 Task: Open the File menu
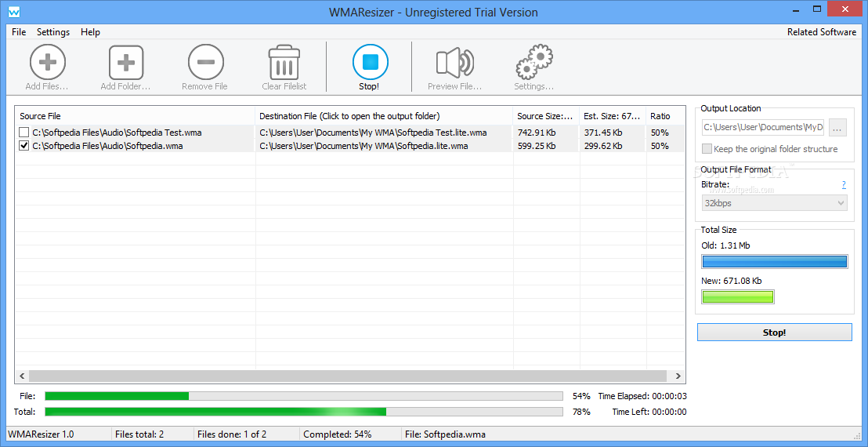tap(19, 31)
